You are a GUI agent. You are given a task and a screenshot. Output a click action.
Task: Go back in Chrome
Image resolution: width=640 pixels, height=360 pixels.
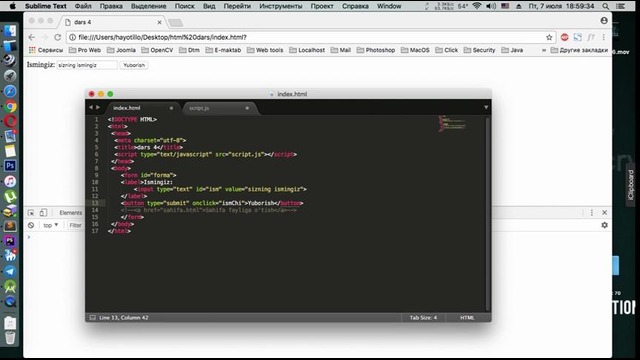[31, 37]
